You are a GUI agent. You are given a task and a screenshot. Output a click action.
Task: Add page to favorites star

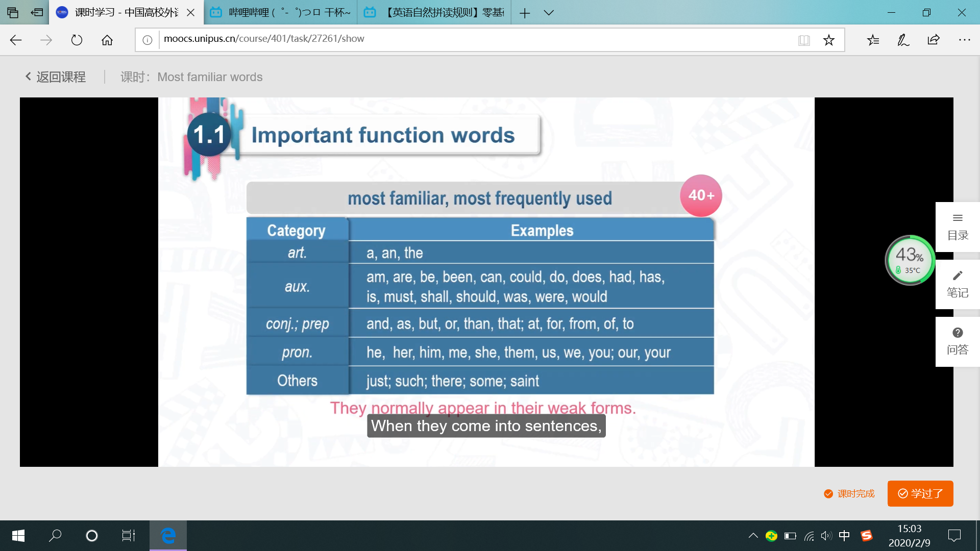click(x=828, y=40)
